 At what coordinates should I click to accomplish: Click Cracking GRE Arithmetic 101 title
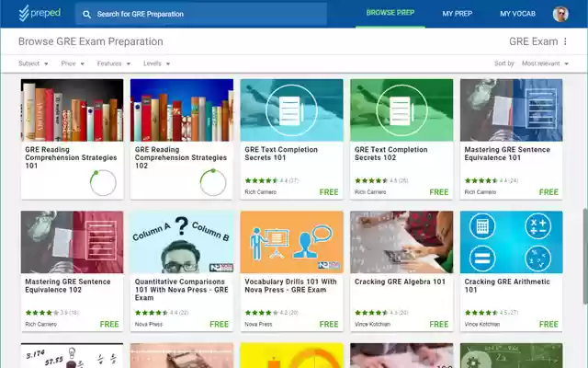tap(507, 286)
